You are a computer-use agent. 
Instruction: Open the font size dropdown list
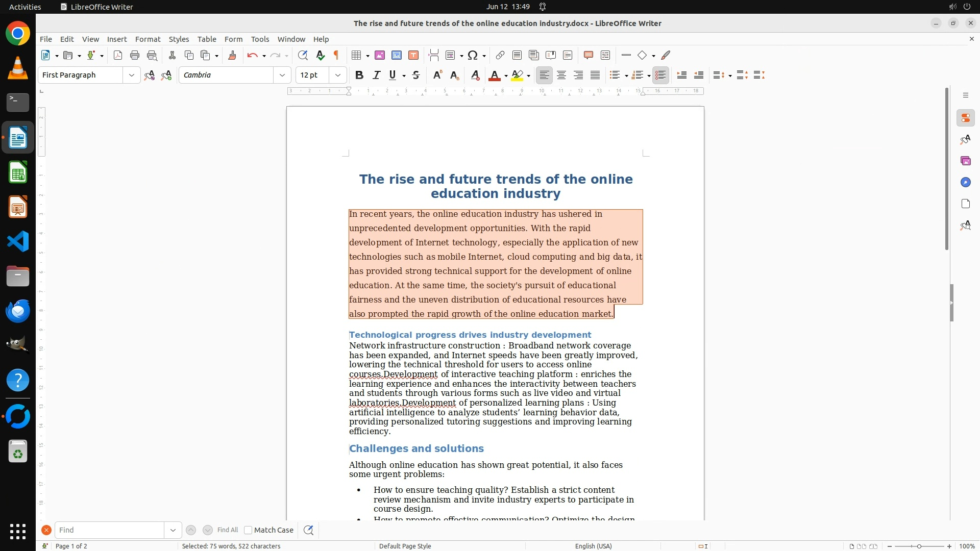(338, 76)
